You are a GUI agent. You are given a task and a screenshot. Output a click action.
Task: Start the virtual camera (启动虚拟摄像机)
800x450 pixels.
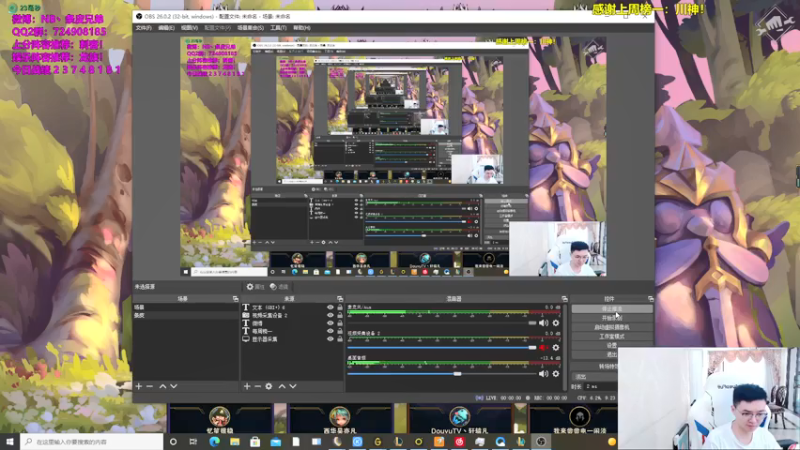coord(612,327)
